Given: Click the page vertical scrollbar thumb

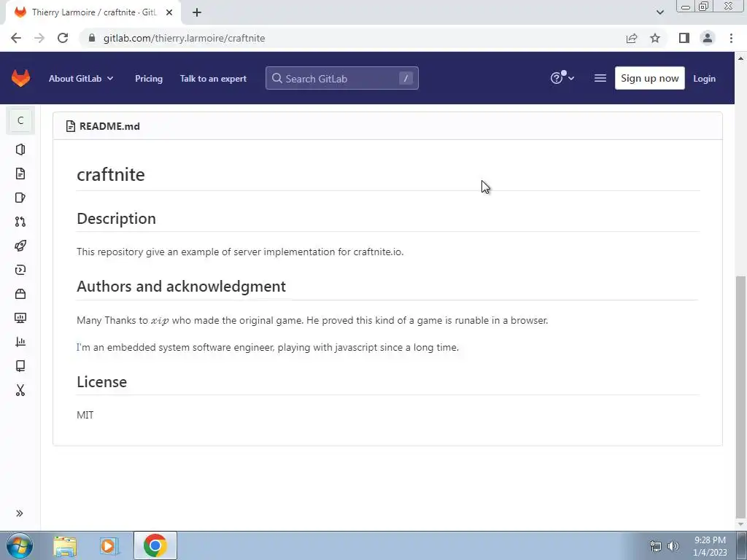Looking at the screenshot, I should (741, 396).
